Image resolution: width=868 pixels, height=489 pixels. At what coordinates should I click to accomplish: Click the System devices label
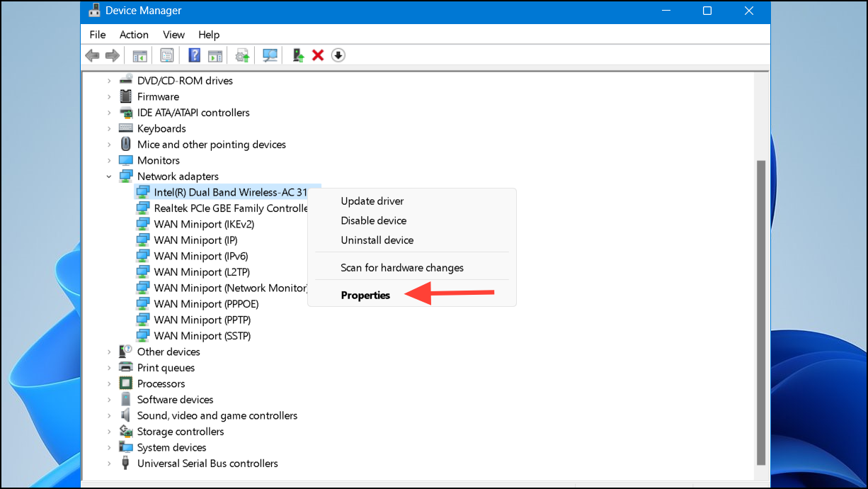172,447
